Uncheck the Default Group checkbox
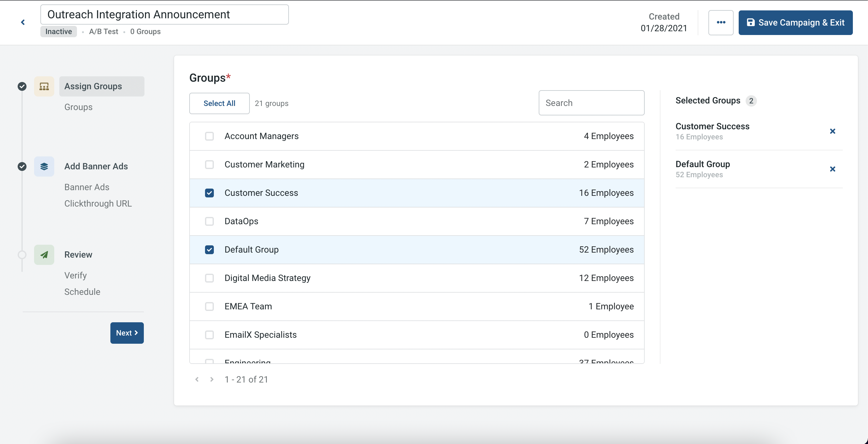 coord(209,250)
